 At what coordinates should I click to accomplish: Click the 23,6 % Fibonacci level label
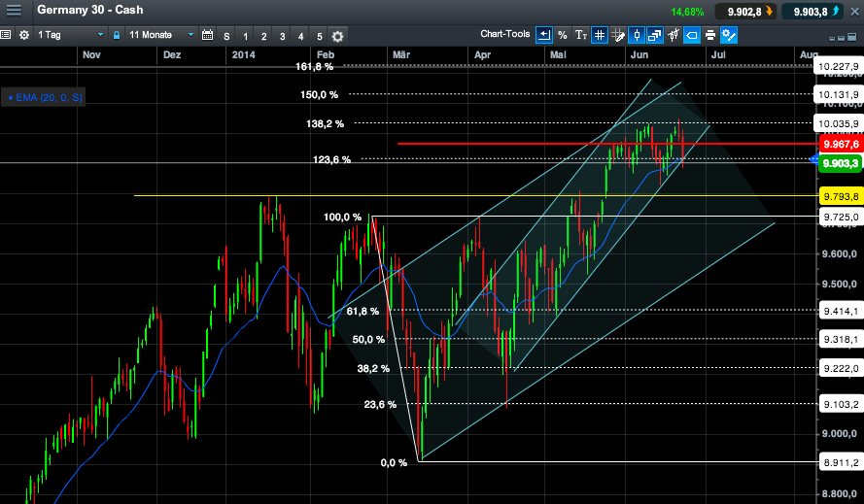tap(380, 404)
